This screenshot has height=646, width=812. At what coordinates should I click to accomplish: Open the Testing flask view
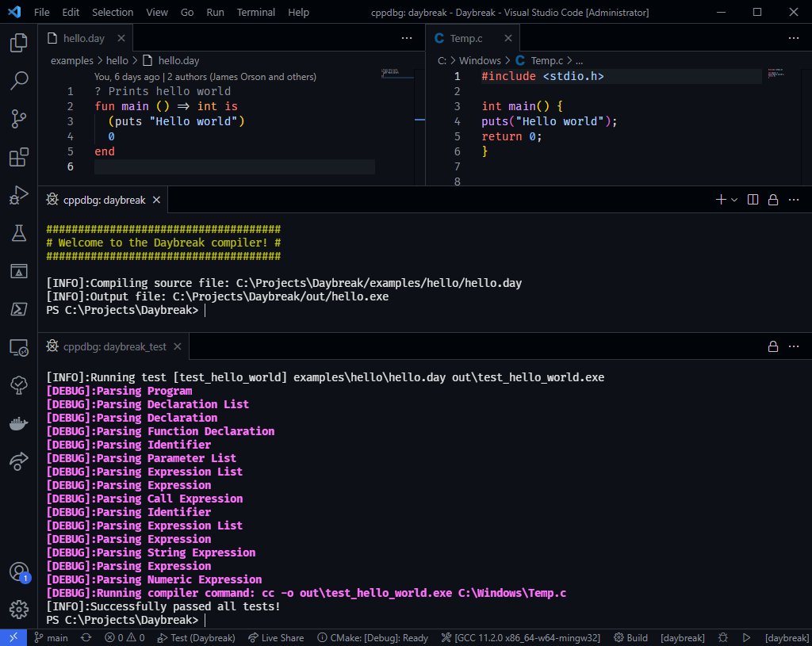[19, 234]
